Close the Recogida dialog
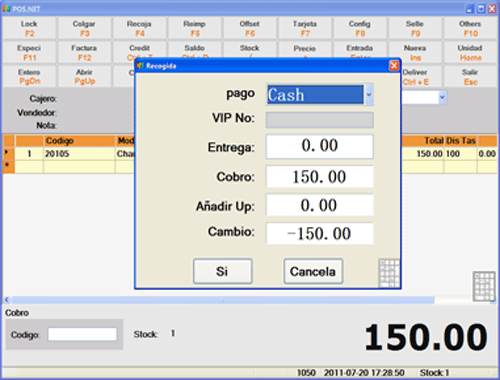This screenshot has height=380, width=500. tap(394, 66)
